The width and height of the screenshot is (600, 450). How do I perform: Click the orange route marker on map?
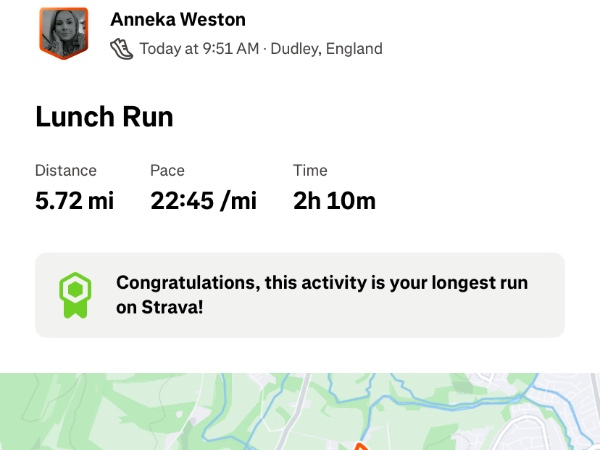361,445
